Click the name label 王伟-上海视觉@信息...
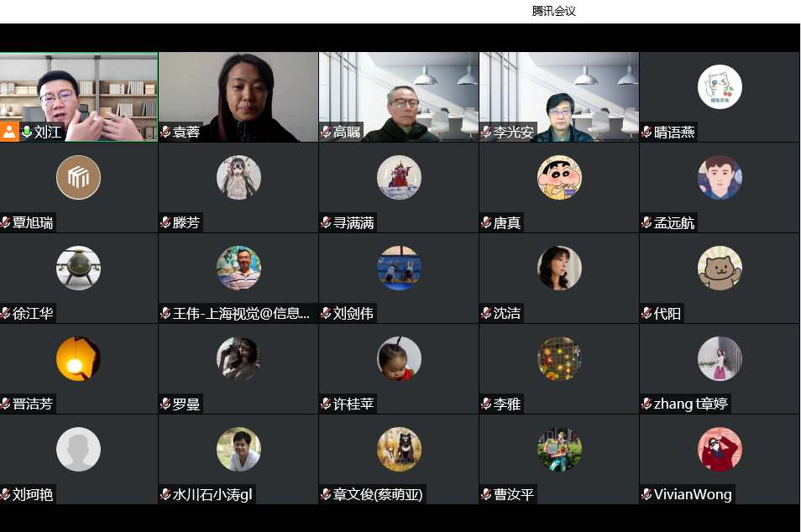Screen dimensions: 801x532 pyautogui.click(x=241, y=313)
